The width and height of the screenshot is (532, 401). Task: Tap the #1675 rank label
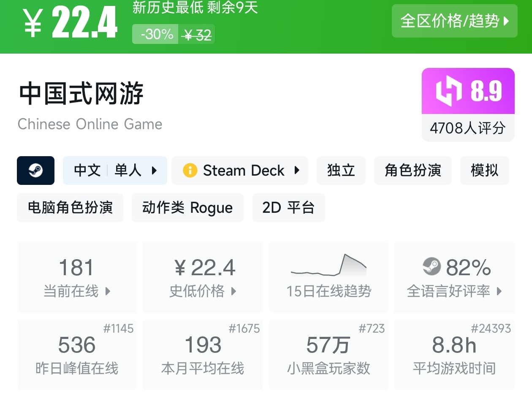pos(244,328)
